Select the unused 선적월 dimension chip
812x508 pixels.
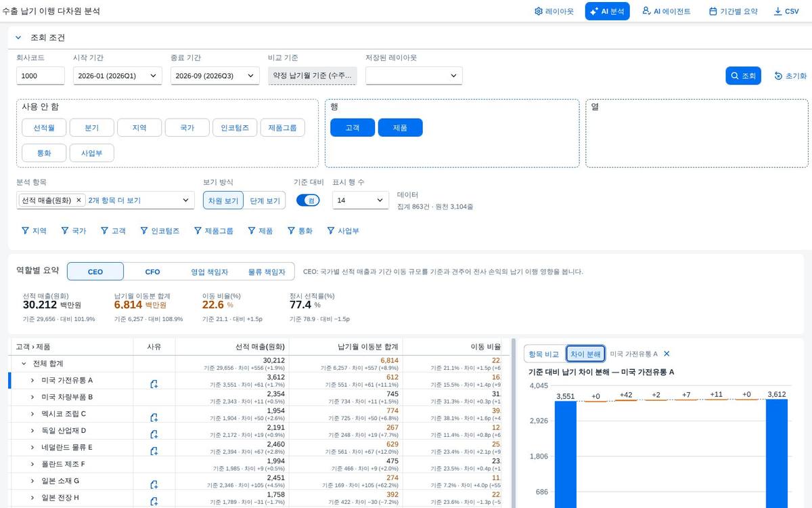click(44, 127)
